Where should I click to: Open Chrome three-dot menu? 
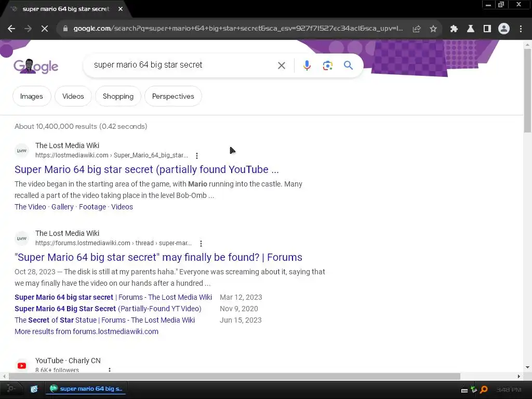(521, 29)
